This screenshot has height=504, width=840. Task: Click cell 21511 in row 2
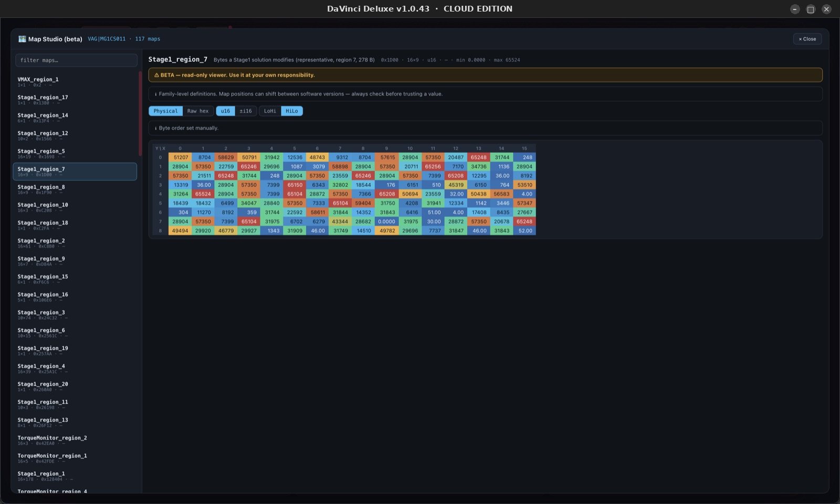pyautogui.click(x=203, y=176)
